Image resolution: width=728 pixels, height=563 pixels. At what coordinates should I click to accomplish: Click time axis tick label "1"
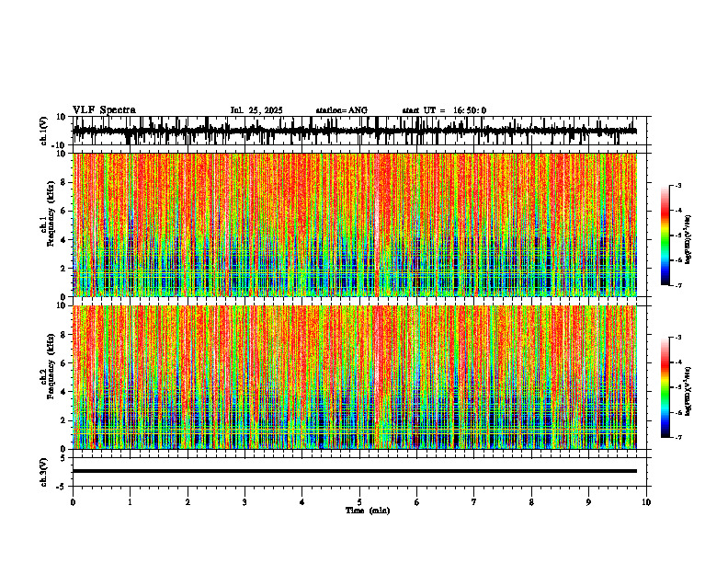point(130,502)
